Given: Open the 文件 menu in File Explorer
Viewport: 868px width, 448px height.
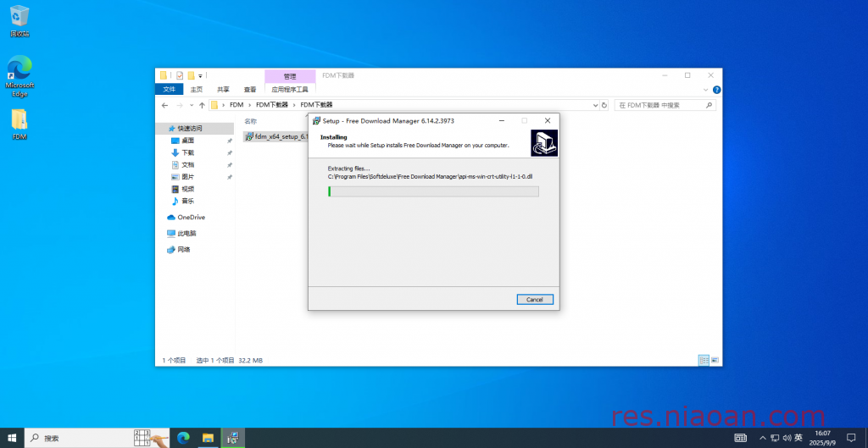Looking at the screenshot, I should (169, 89).
